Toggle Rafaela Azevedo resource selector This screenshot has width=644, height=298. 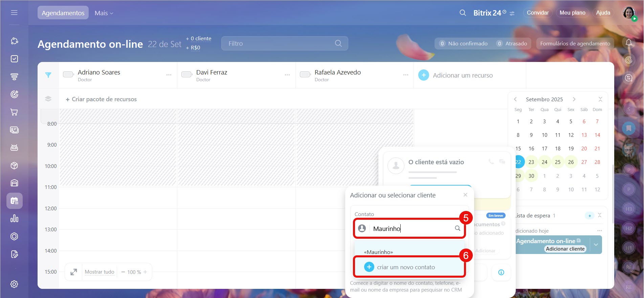pos(305,74)
